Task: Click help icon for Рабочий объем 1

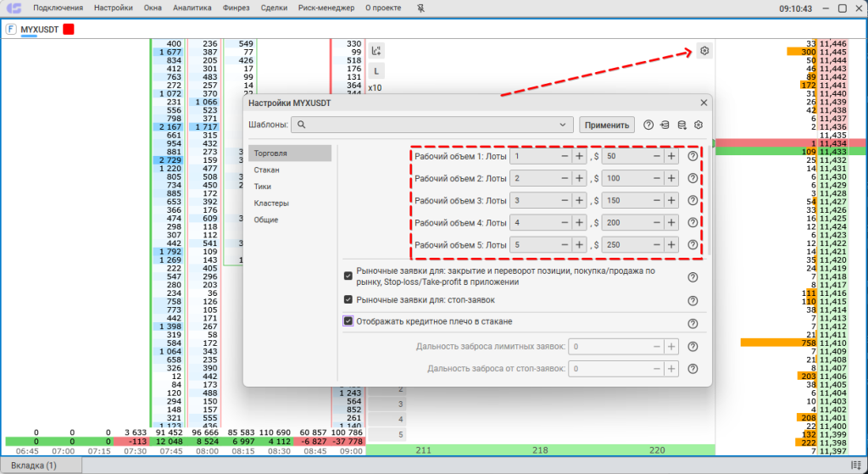Action: pyautogui.click(x=693, y=157)
